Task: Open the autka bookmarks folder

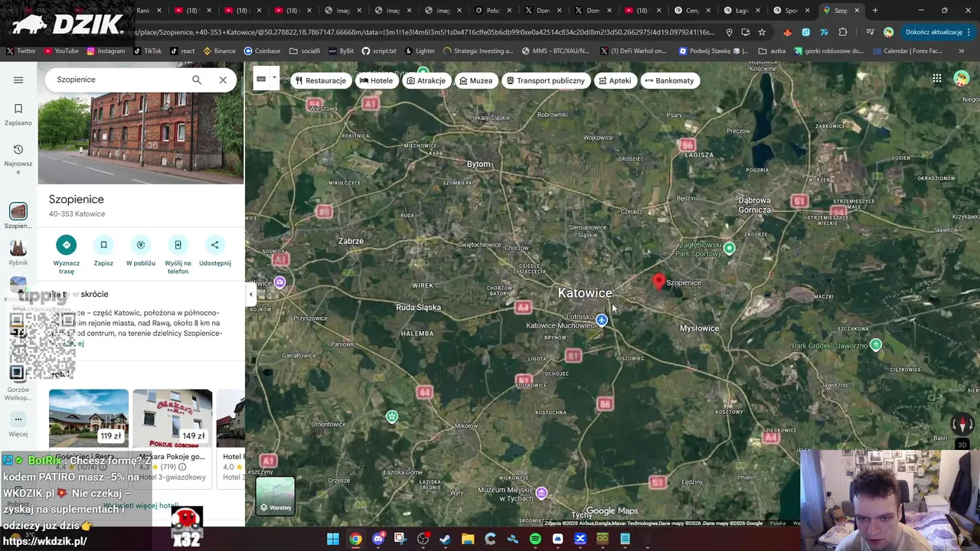Action: (773, 51)
